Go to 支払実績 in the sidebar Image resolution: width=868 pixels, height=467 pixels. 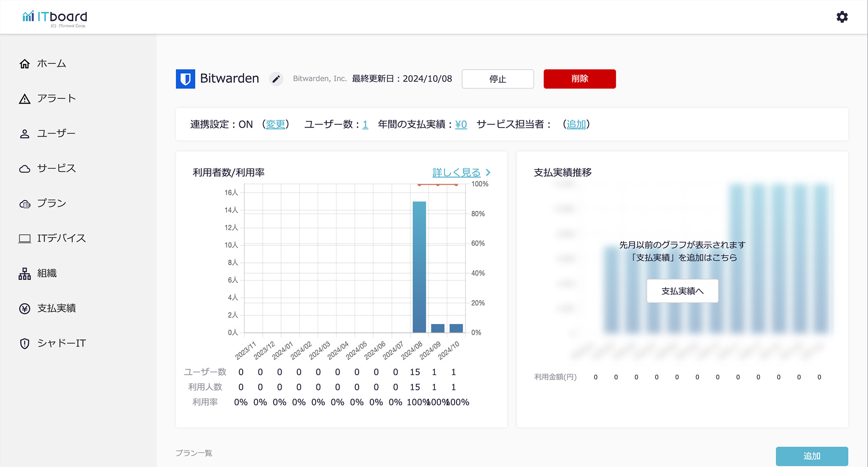(57, 309)
